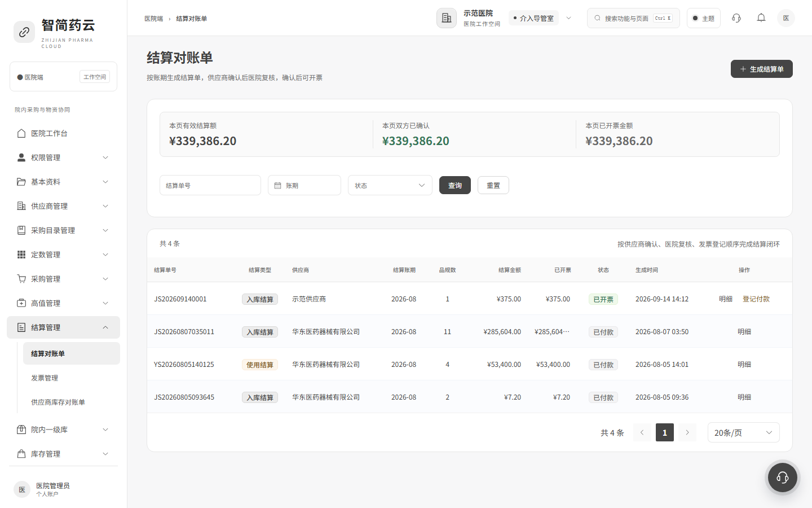Expand the 供应商管理 menu chevron
The height and width of the screenshot is (508, 812).
(105, 206)
